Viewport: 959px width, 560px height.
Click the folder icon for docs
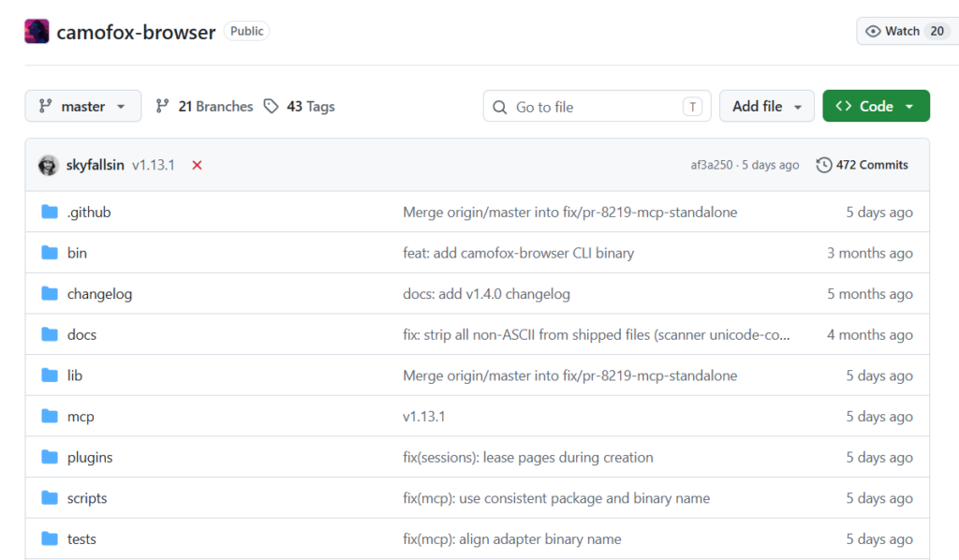pyautogui.click(x=50, y=334)
